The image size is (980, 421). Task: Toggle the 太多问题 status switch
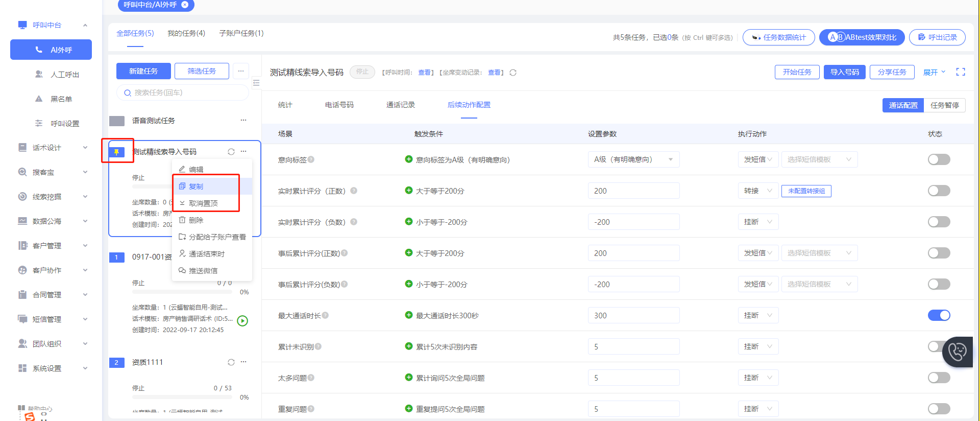[939, 378]
